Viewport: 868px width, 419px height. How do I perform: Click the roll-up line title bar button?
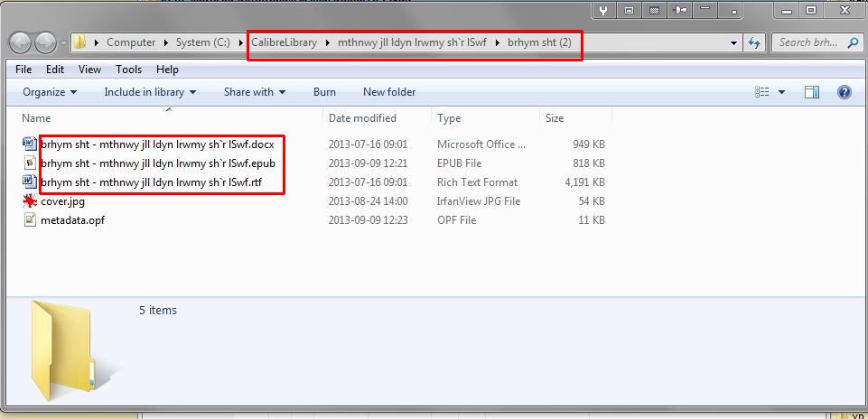pos(705,10)
